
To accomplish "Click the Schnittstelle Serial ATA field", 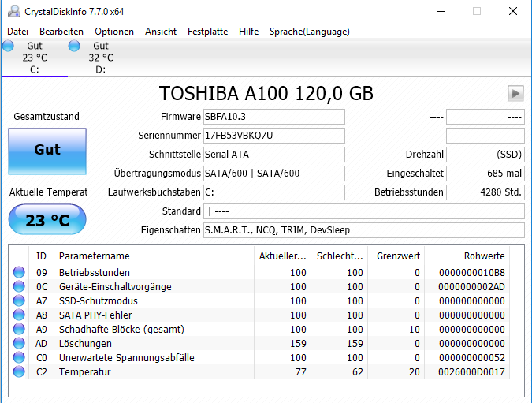I will click(x=274, y=155).
